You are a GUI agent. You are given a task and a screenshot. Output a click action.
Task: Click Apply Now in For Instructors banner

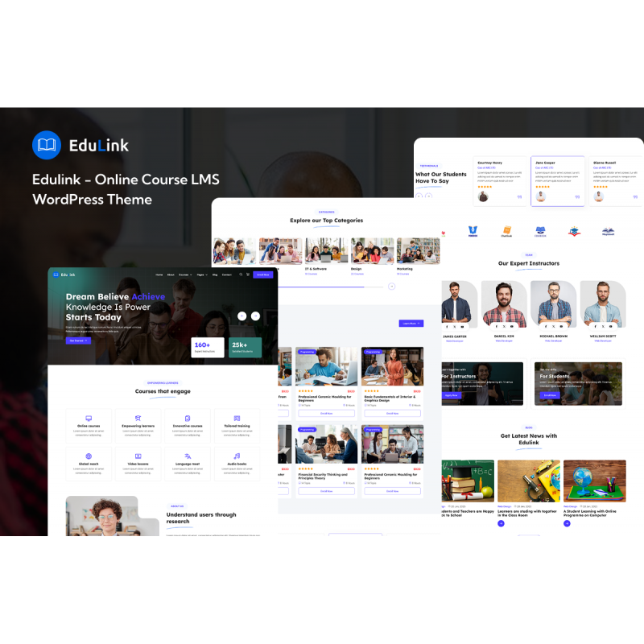pos(452,395)
